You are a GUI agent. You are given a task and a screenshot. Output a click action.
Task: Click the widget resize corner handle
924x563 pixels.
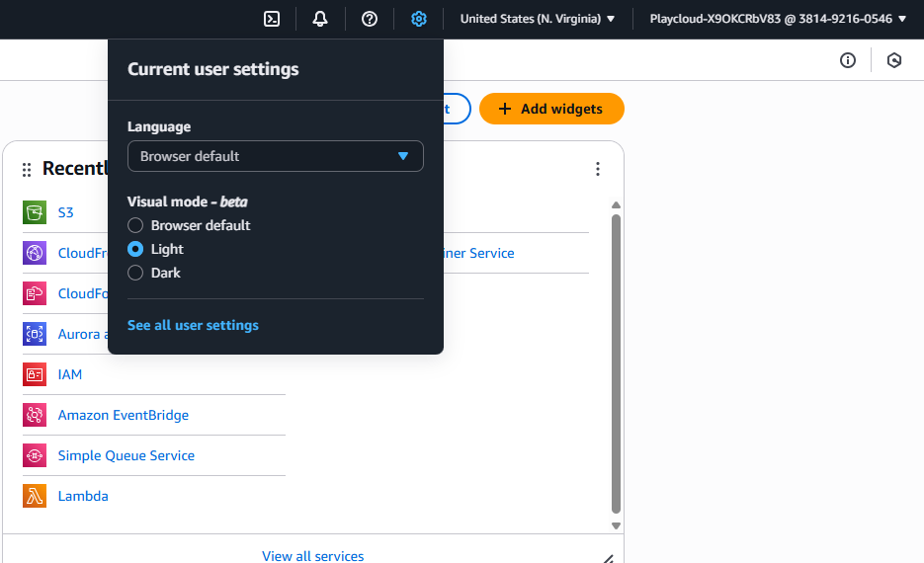(608, 558)
